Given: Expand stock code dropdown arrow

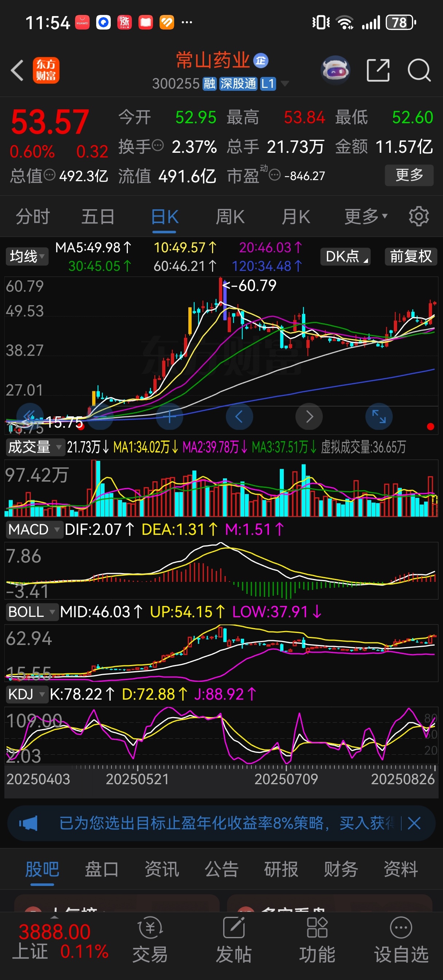Looking at the screenshot, I should [x=284, y=83].
